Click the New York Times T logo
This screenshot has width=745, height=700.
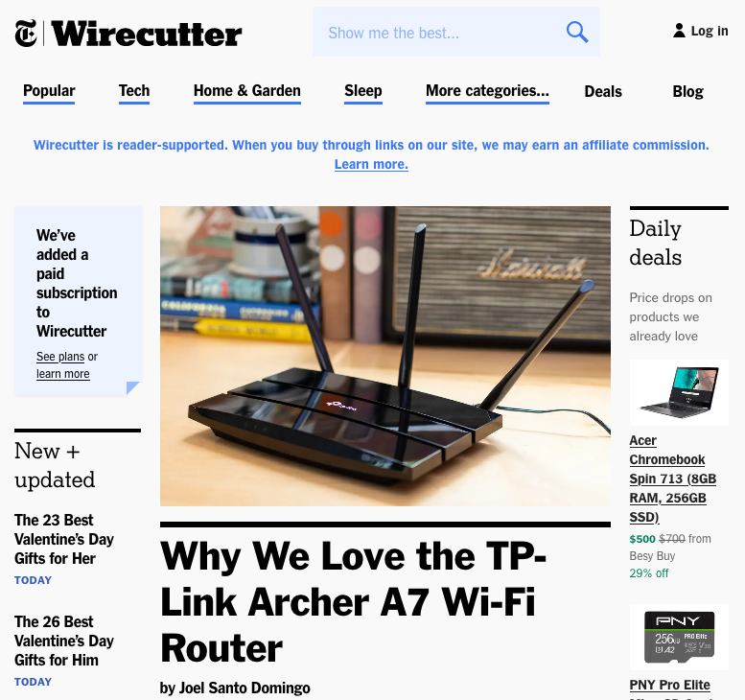point(26,34)
